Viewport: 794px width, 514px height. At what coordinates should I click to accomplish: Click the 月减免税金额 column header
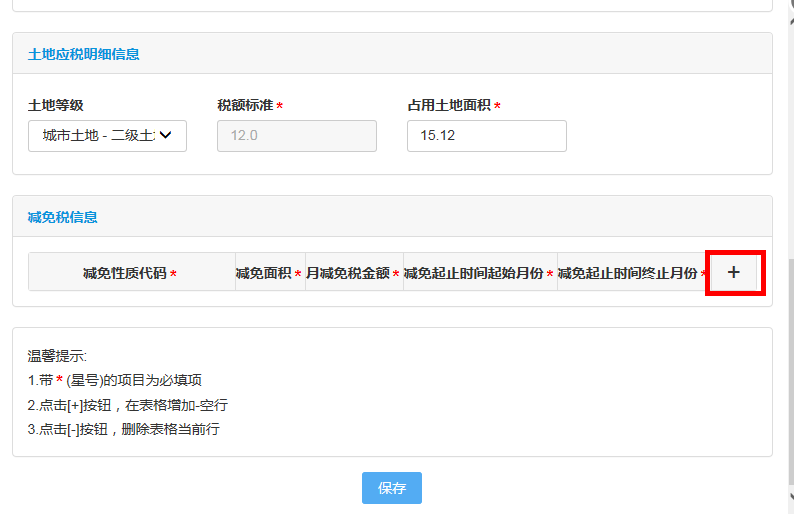[x=354, y=272]
